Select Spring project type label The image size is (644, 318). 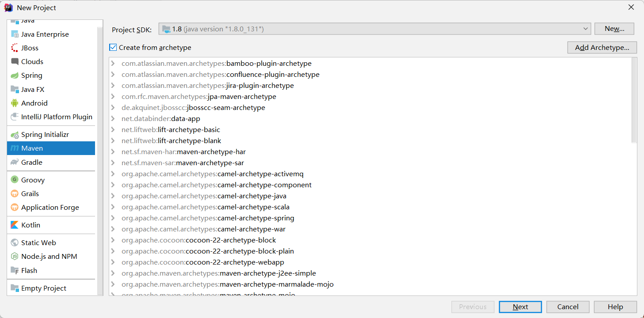pyautogui.click(x=32, y=76)
